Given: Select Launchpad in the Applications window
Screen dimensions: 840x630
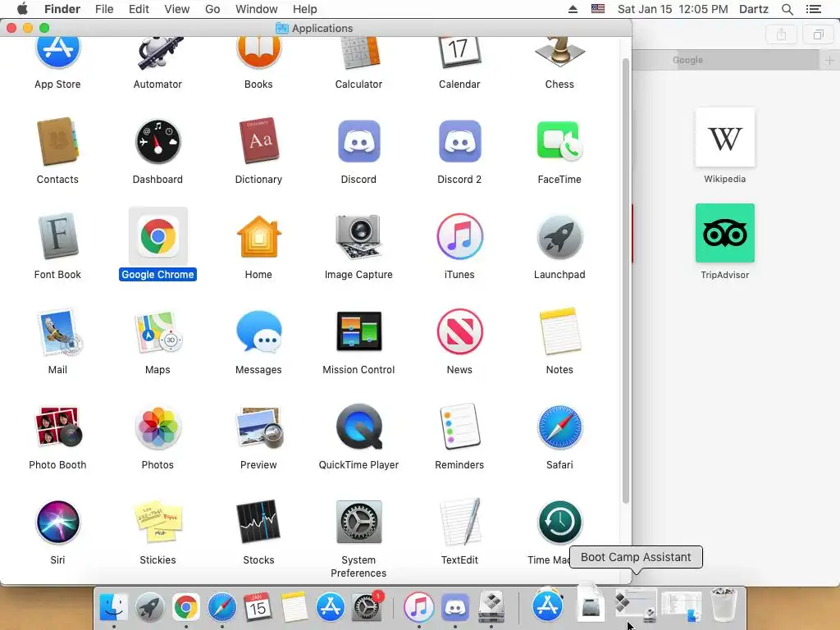Looking at the screenshot, I should click(x=559, y=236).
